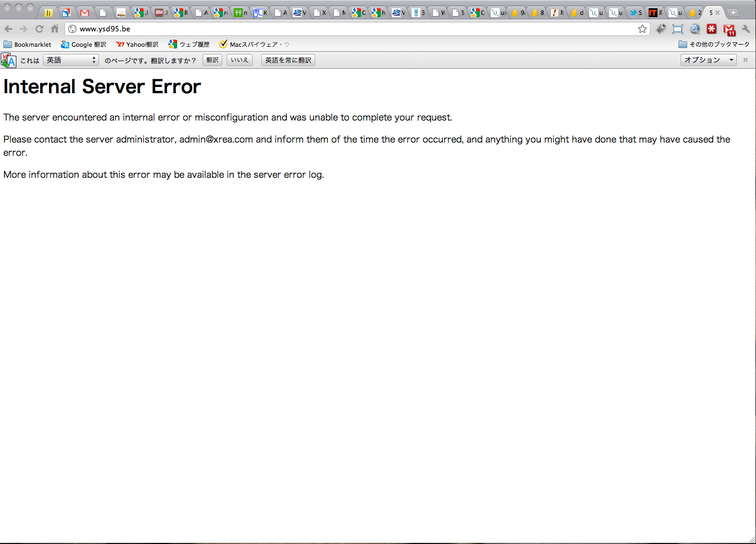
Task: Expand the オプション dropdown in translate bar
Action: (708, 60)
